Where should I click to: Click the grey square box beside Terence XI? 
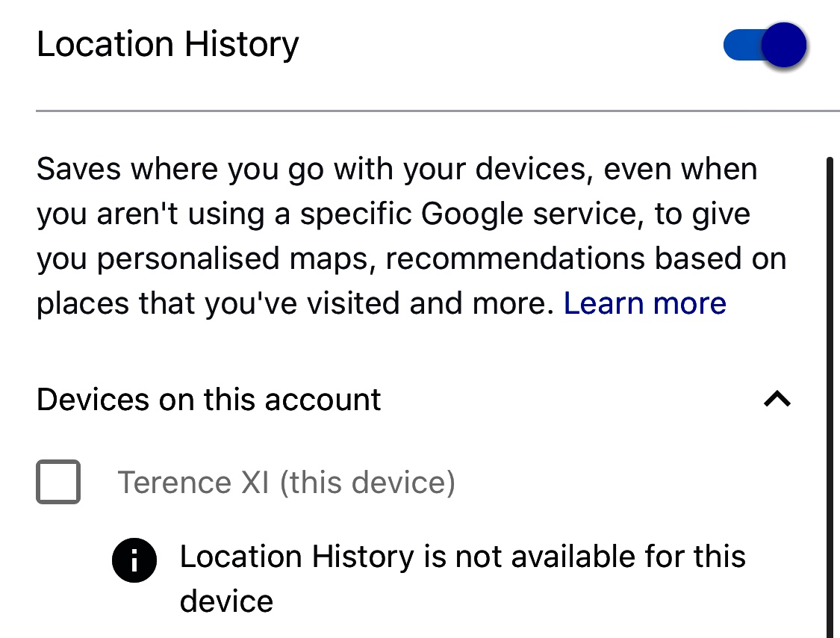click(58, 481)
